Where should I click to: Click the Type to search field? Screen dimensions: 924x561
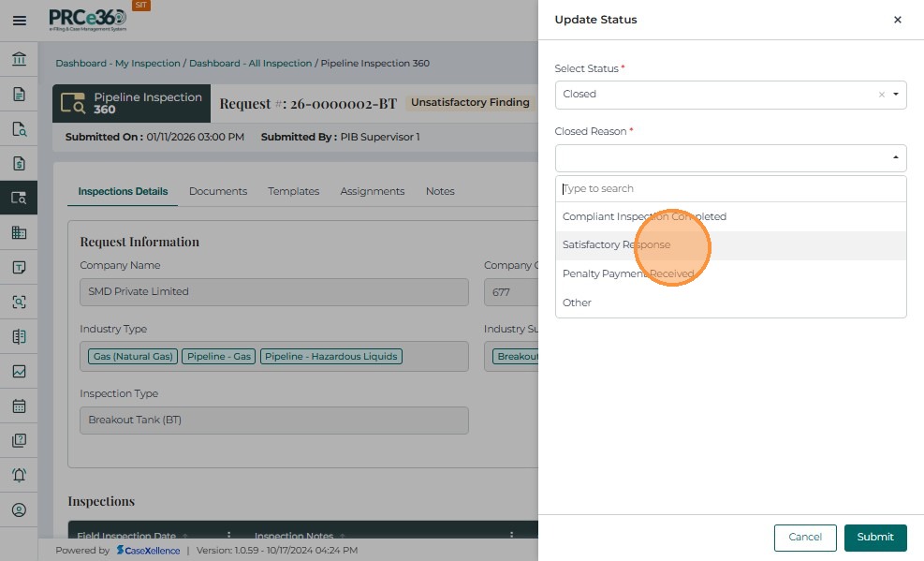click(730, 188)
